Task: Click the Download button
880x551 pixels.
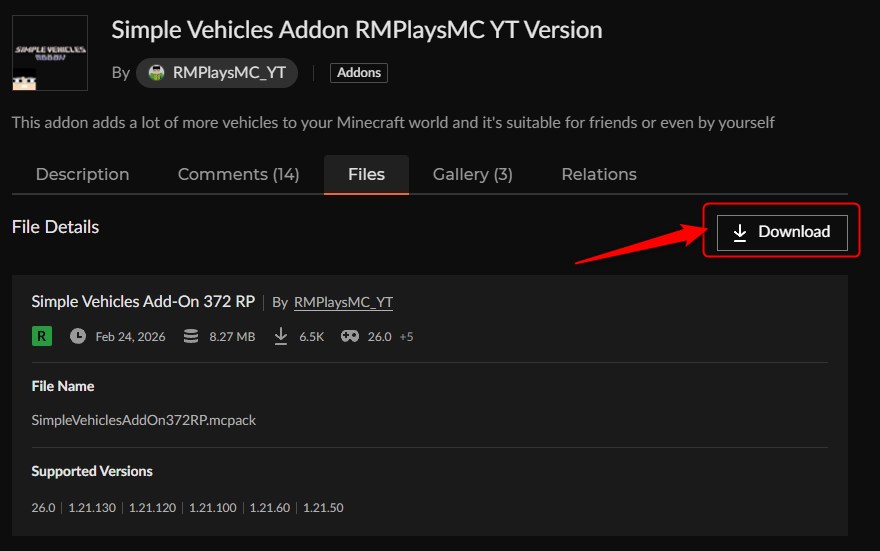Action: point(782,232)
